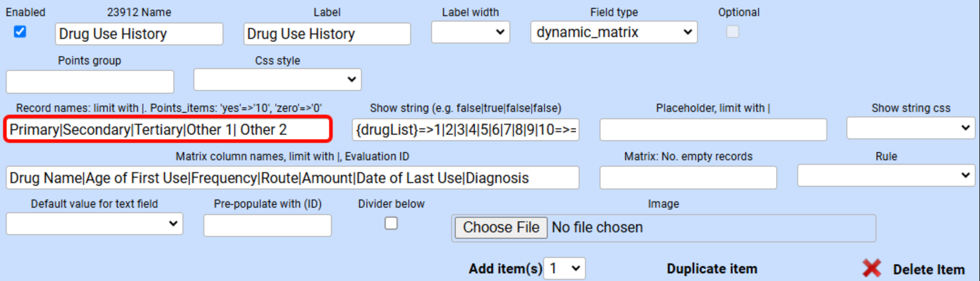Focus the Pre-populate with (ID) field
The image size is (980, 281).
267,226
